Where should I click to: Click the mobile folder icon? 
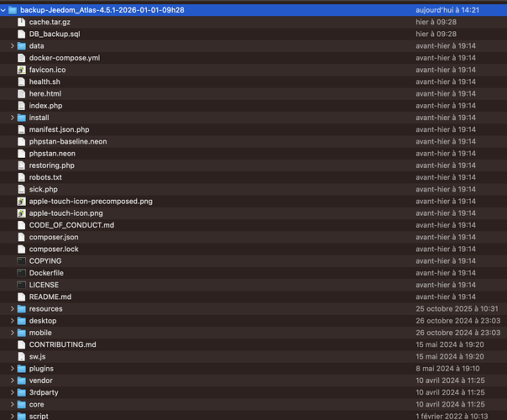point(21,333)
